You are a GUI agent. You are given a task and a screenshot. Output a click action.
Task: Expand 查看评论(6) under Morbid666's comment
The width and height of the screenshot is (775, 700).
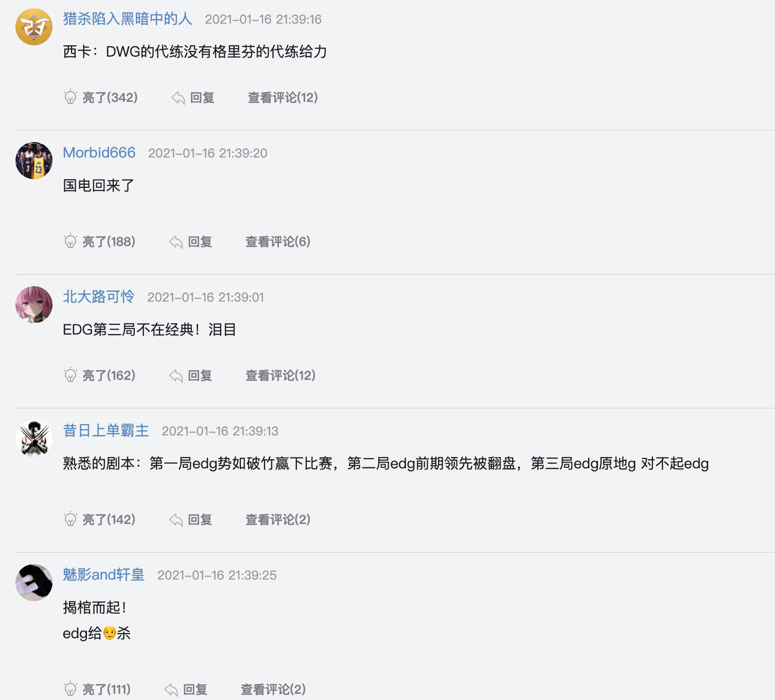[x=278, y=241]
